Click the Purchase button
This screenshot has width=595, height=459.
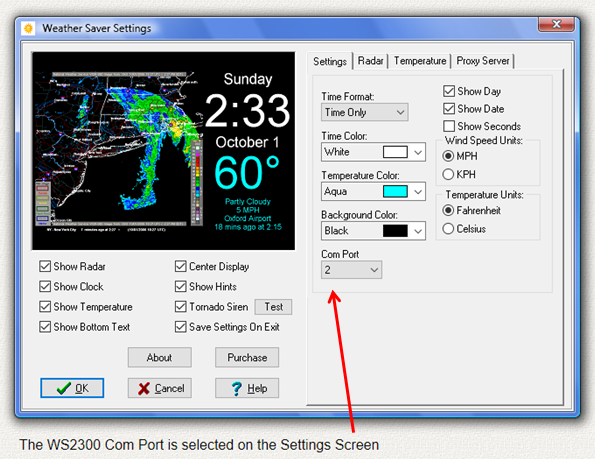click(247, 357)
